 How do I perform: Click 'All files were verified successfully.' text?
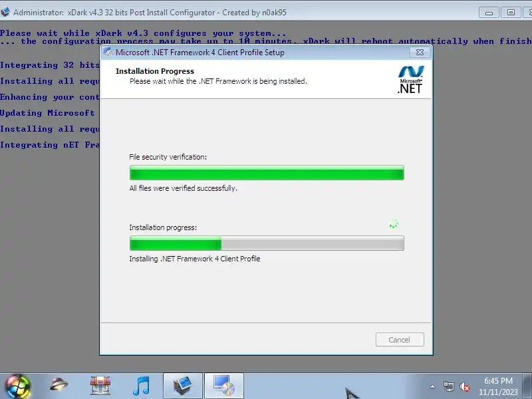[184, 188]
